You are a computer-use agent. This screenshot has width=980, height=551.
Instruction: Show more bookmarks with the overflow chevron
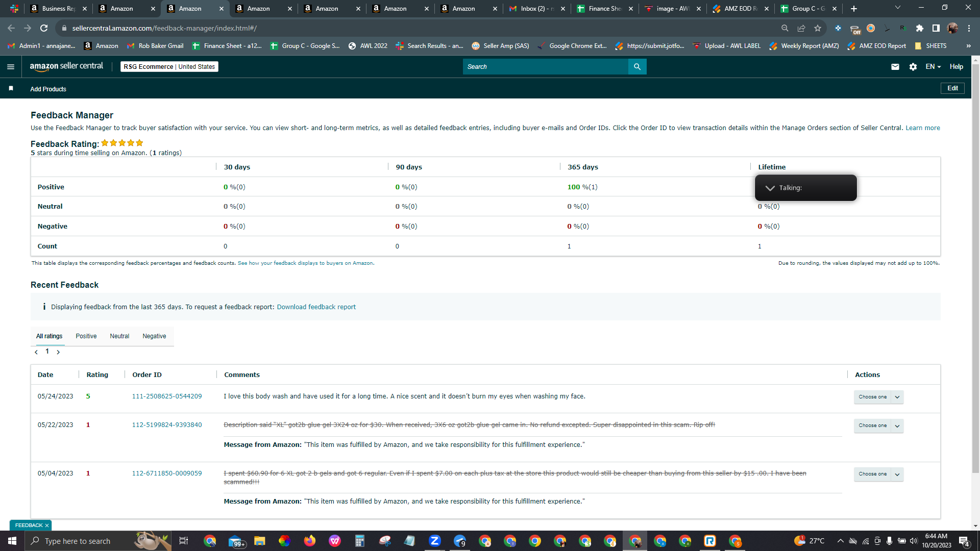[x=968, y=46]
